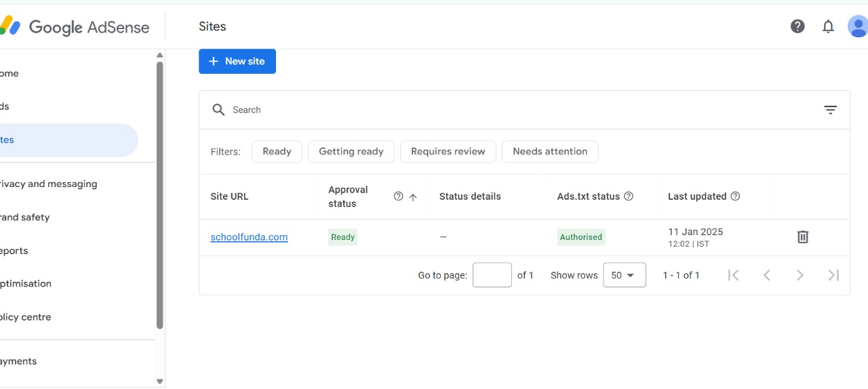
Task: Click the Status details column header
Action: pos(470,197)
